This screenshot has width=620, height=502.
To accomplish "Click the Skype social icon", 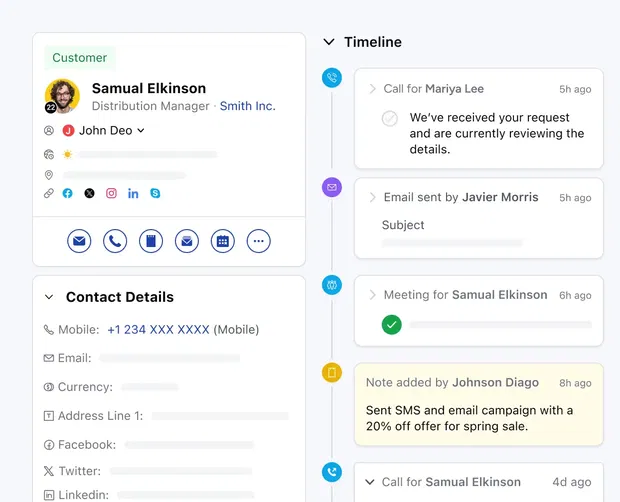I will pos(155,193).
